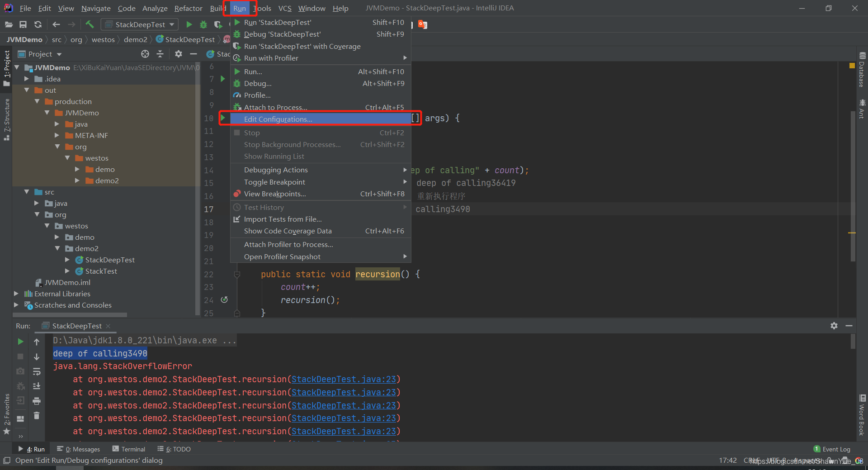Open Run with Profiler submenu
The height and width of the screenshot is (470, 868).
[x=321, y=58]
